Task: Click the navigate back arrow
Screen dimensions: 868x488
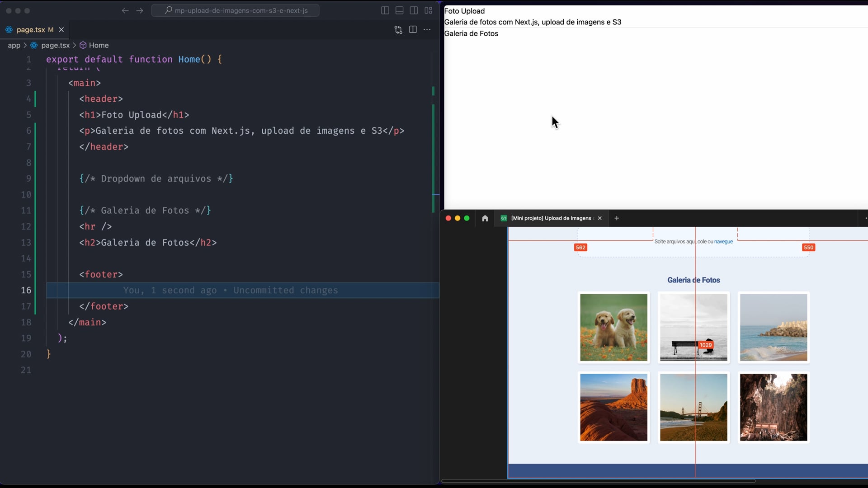Action: click(125, 10)
